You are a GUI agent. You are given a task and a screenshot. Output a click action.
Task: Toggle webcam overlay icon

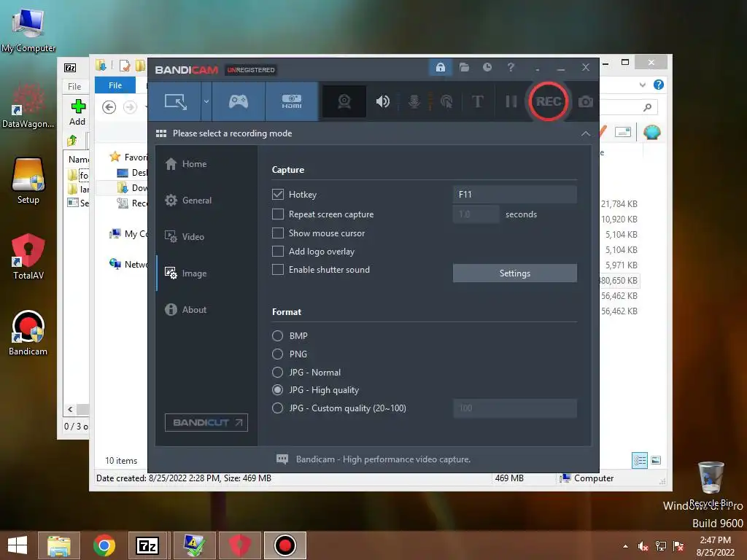coord(344,101)
